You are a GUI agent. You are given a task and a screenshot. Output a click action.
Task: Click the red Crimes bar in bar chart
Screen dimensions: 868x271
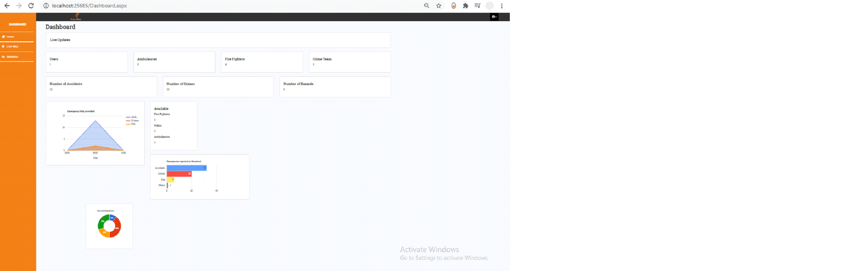point(179,174)
